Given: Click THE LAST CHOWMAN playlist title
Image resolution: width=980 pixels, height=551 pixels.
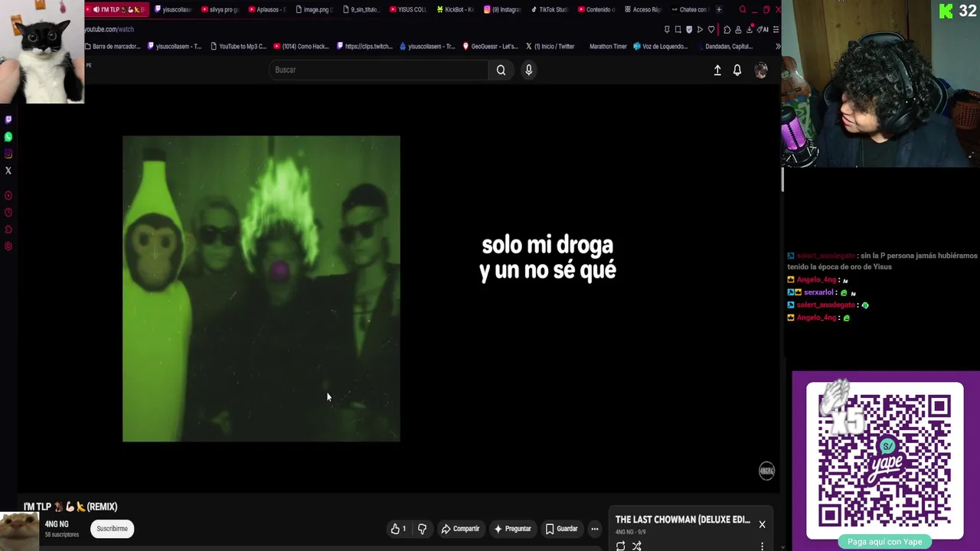Looking at the screenshot, I should pyautogui.click(x=683, y=520).
